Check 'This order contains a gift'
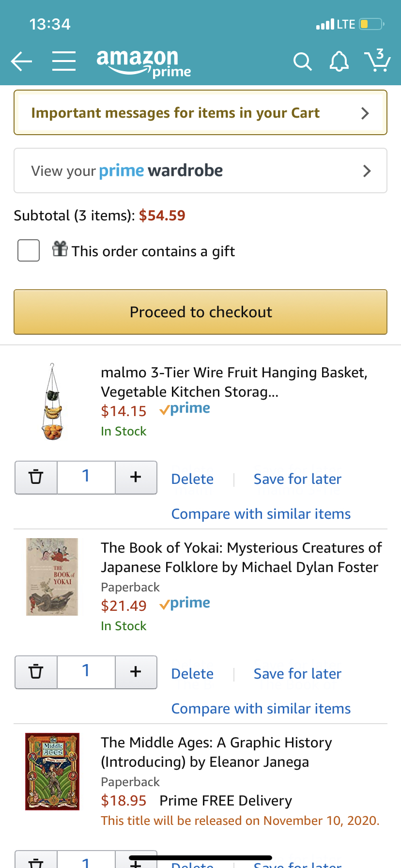The height and width of the screenshot is (868, 401). pyautogui.click(x=29, y=251)
